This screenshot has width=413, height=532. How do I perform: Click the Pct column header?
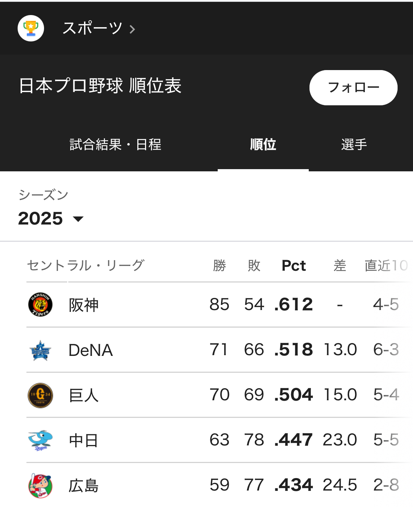click(x=294, y=265)
